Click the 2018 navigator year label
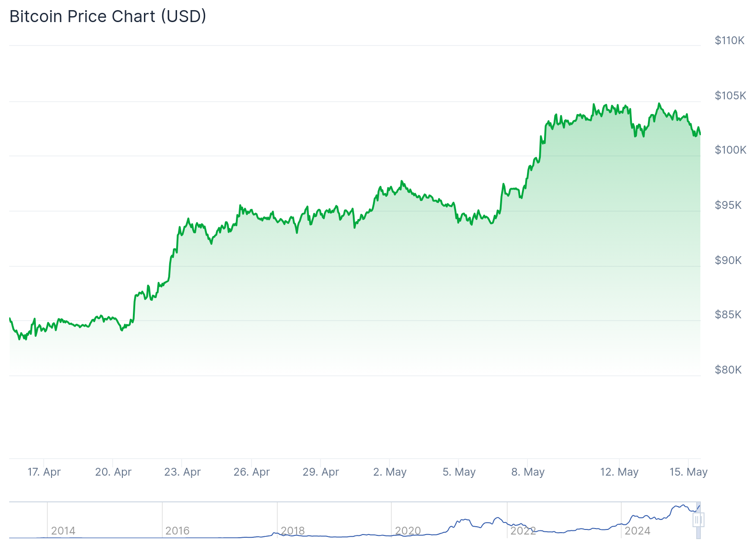Screen dimensions: 756x552 click(292, 531)
